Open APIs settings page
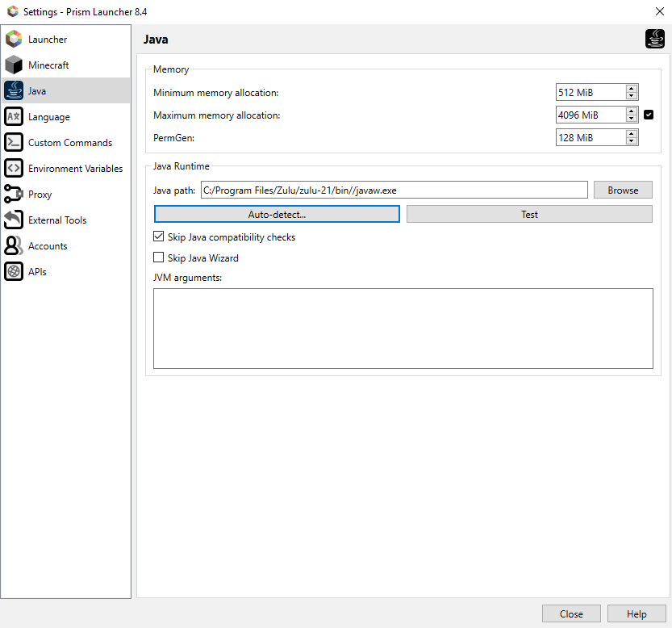Viewport: 672px width, 628px height. [66, 271]
